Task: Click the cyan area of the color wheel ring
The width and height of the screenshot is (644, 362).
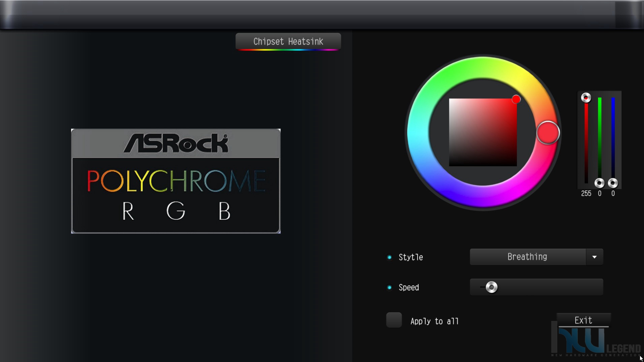Action: click(x=418, y=133)
